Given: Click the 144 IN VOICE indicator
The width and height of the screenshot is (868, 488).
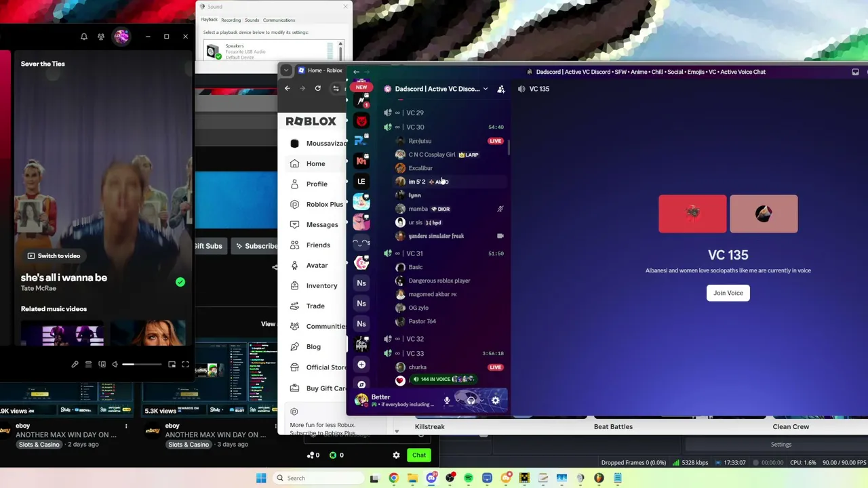Looking at the screenshot, I should (443, 380).
